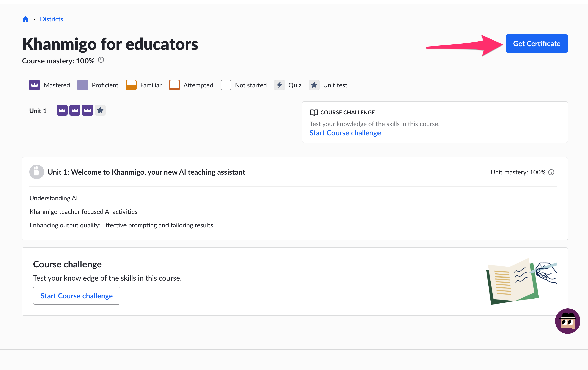588x370 pixels.
Task: Open third mastered skill in Unit 1 row
Action: pos(88,110)
